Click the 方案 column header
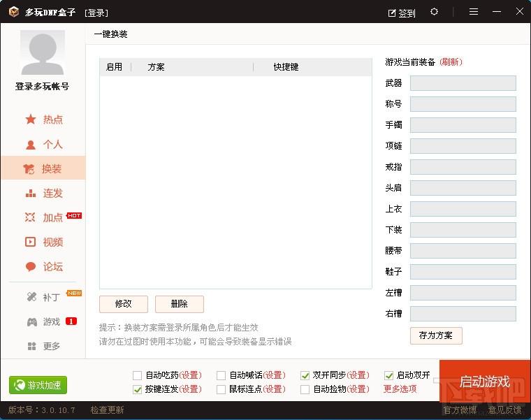 (x=156, y=66)
